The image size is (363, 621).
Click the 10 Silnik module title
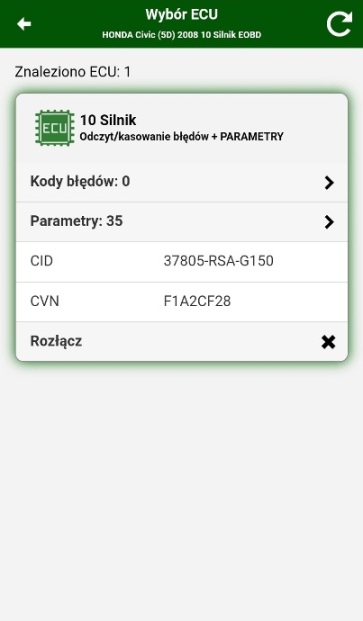click(x=108, y=120)
